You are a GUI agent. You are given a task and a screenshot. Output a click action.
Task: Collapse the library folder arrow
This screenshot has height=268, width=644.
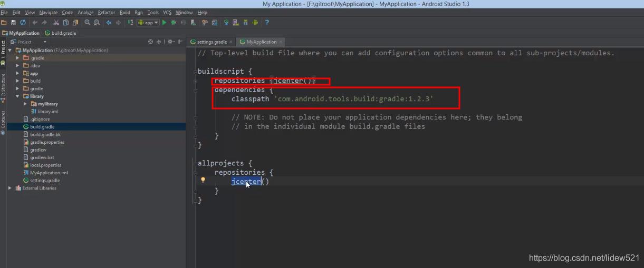[x=17, y=96]
